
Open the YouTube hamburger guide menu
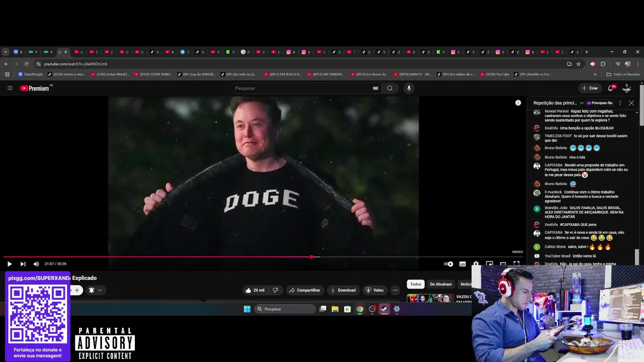(10, 88)
